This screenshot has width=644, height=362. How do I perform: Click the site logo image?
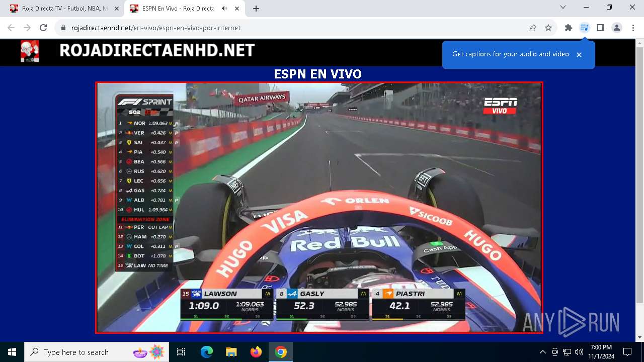click(x=30, y=51)
